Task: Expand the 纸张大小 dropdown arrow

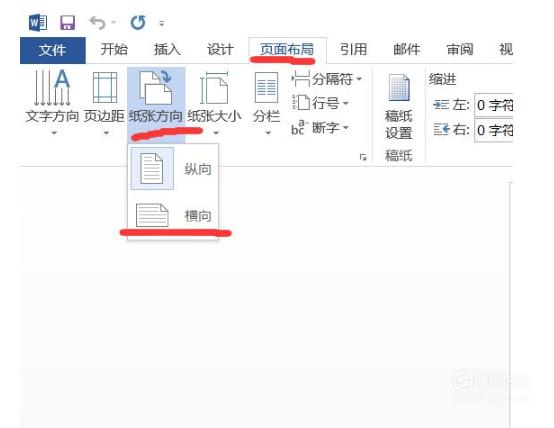Action: point(216,133)
